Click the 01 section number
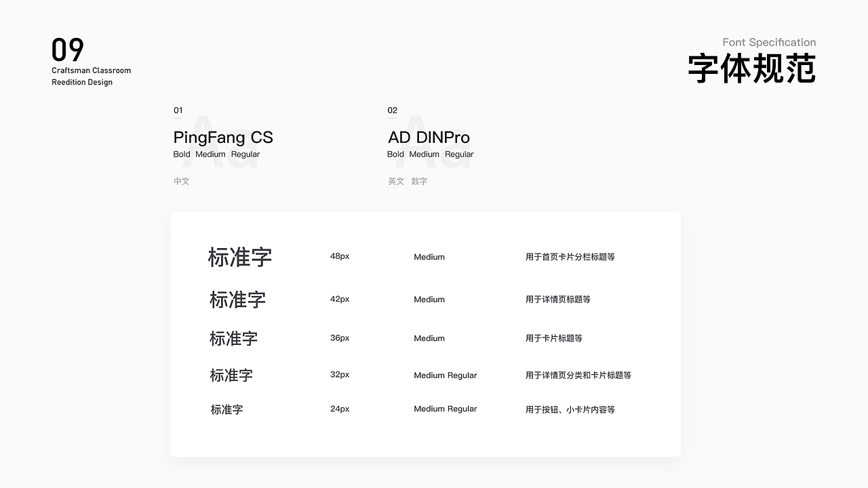Image resolution: width=868 pixels, height=488 pixels. tap(178, 110)
